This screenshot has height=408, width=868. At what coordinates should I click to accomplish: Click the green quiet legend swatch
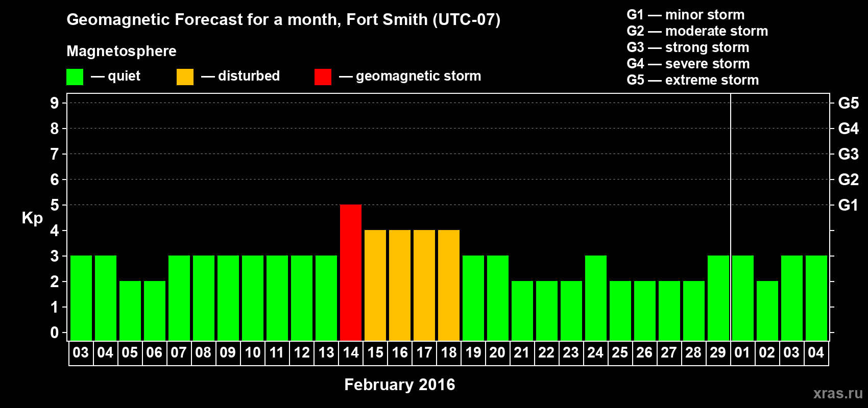point(75,77)
